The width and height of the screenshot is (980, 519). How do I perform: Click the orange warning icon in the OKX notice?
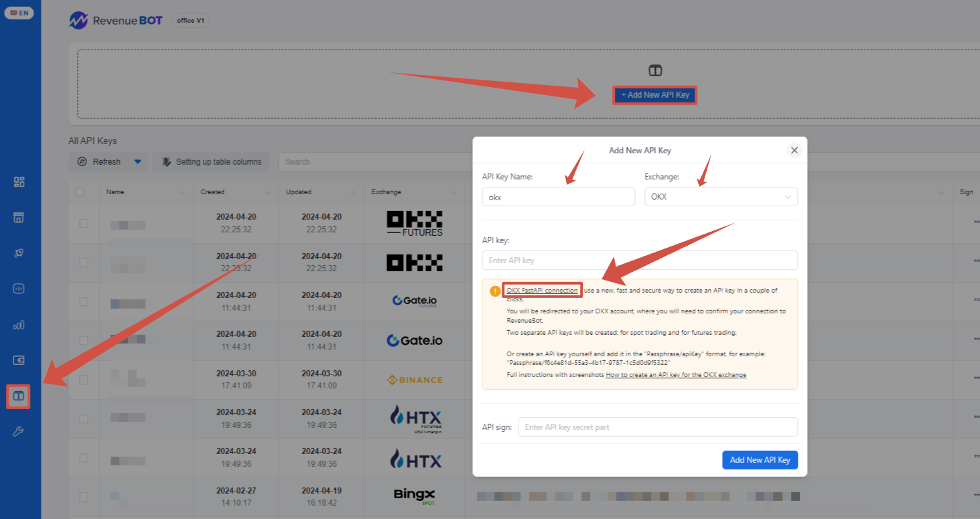[x=494, y=291]
